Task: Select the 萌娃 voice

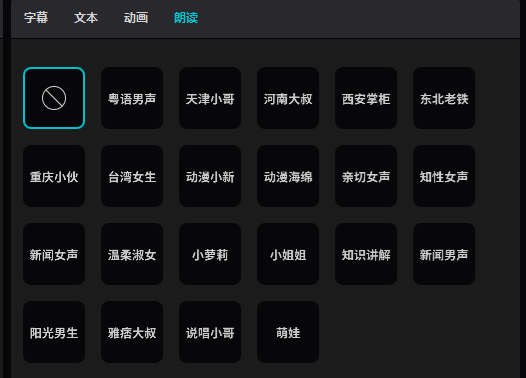Action: click(288, 332)
